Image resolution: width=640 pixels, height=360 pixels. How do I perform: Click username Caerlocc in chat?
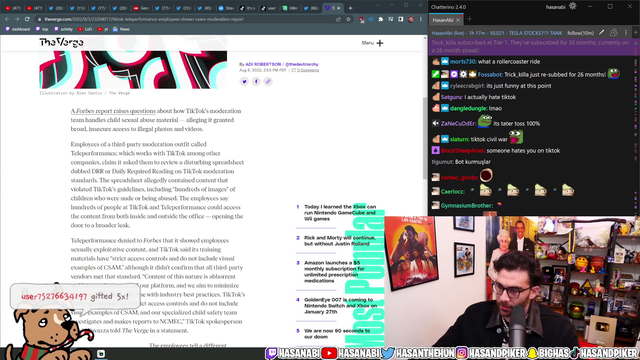(453, 191)
